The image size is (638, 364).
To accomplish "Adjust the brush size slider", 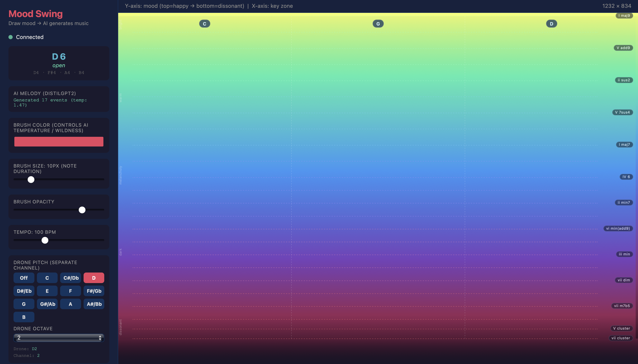I will (x=31, y=179).
